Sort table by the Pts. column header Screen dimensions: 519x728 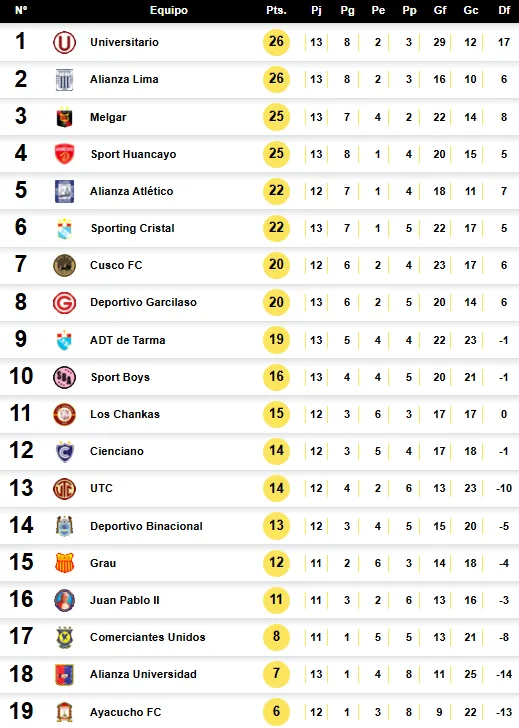tap(276, 10)
